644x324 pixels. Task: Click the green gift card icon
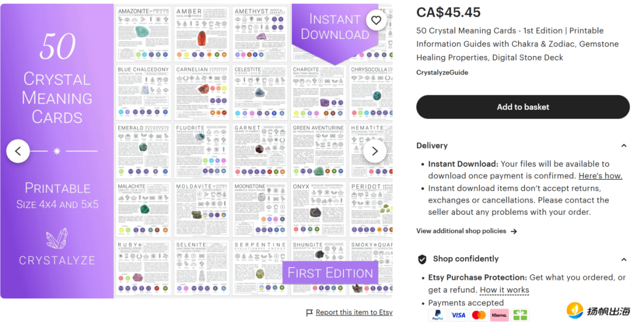[519, 316]
